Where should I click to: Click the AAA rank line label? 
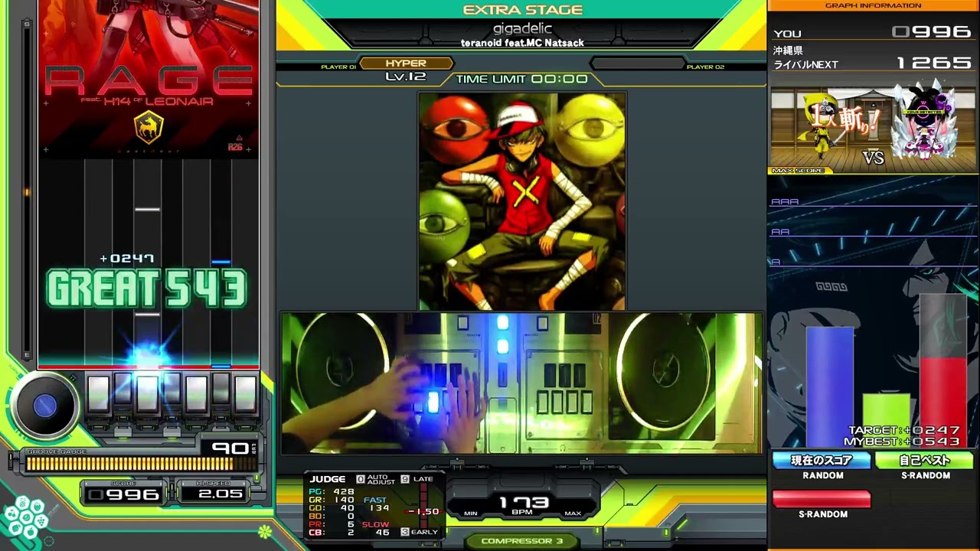click(785, 202)
